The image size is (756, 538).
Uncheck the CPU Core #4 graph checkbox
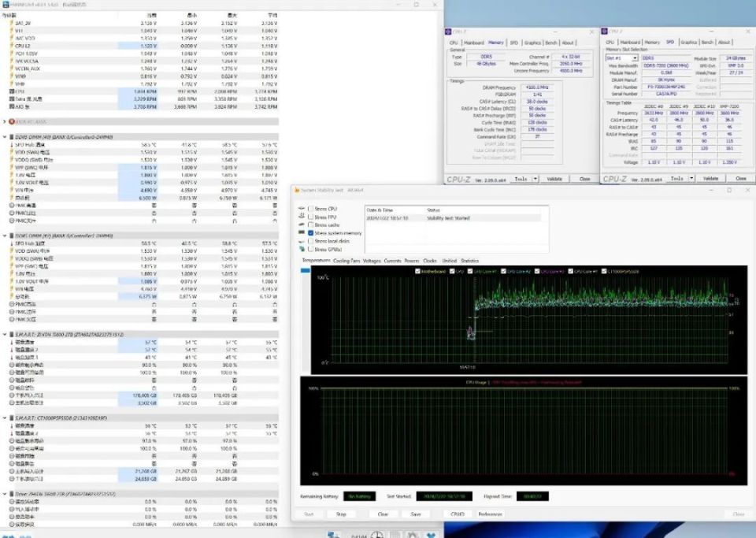point(570,272)
